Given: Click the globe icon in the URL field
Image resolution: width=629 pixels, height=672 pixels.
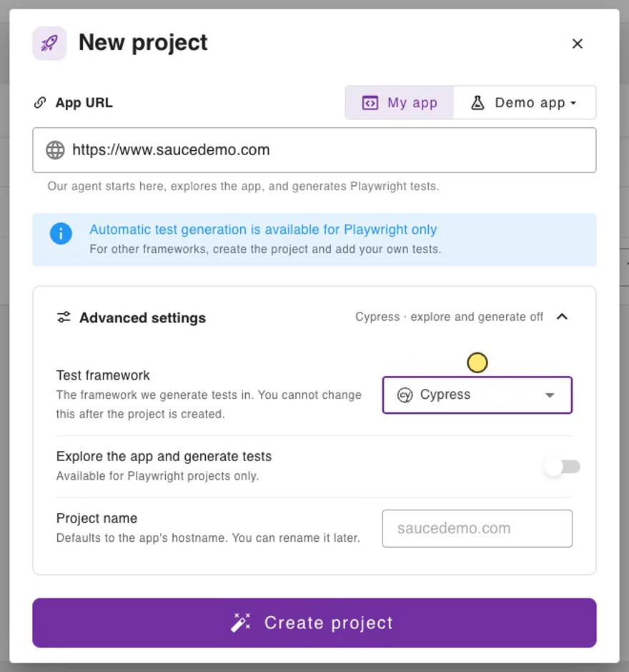Looking at the screenshot, I should (55, 150).
